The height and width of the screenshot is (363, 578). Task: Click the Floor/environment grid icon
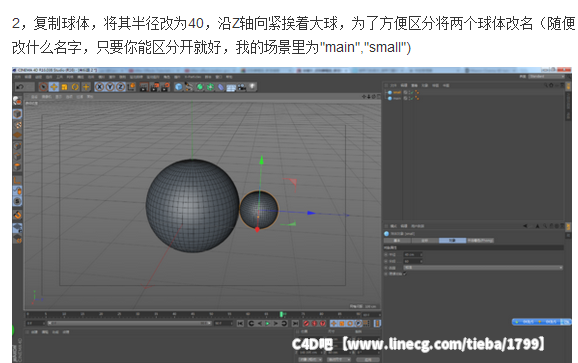pyautogui.click(x=231, y=88)
